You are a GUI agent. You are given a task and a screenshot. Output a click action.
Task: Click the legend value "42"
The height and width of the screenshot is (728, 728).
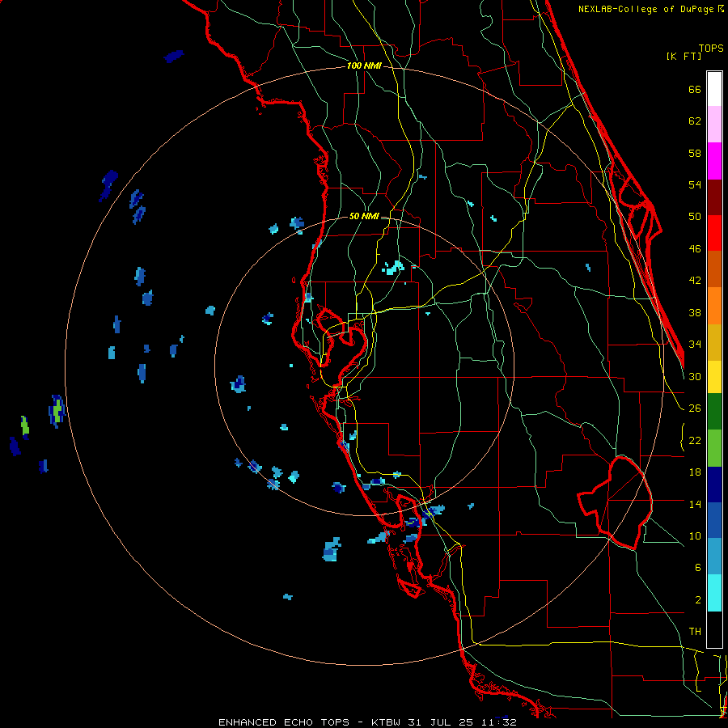pyautogui.click(x=695, y=281)
